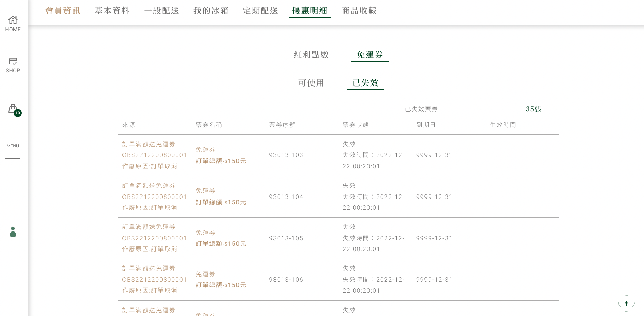
Task: Select 優惠明細 tab
Action: (x=310, y=11)
